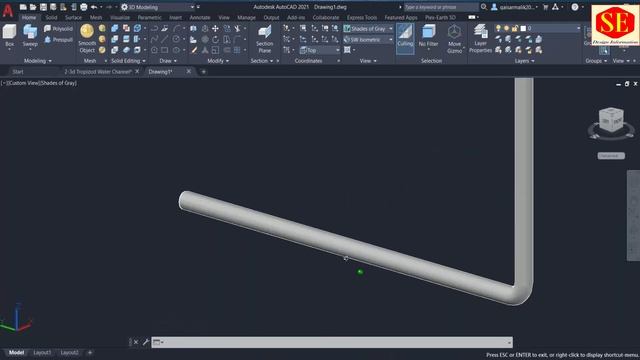This screenshot has width=640, height=360.
Task: Close the Drawing1 file tab
Action: click(x=189, y=71)
